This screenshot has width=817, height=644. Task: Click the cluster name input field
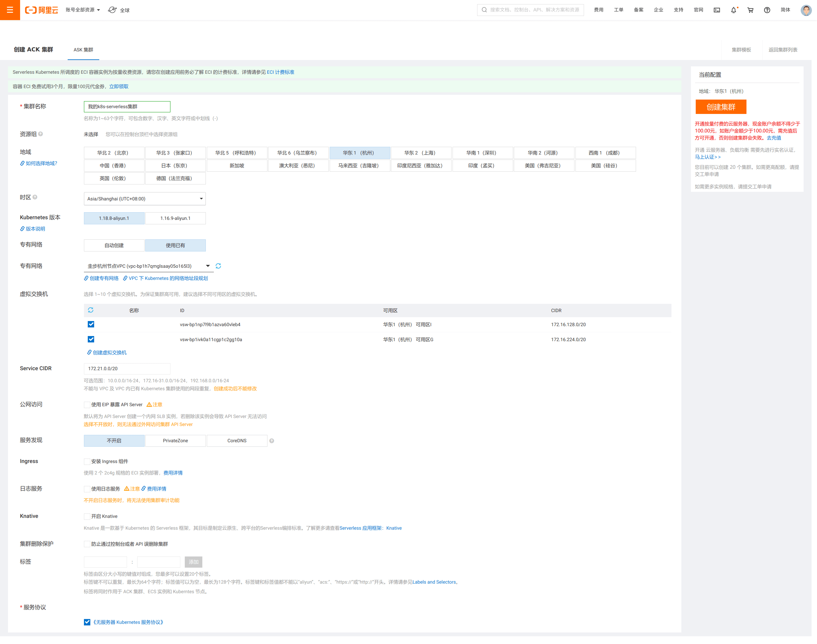[x=127, y=107]
